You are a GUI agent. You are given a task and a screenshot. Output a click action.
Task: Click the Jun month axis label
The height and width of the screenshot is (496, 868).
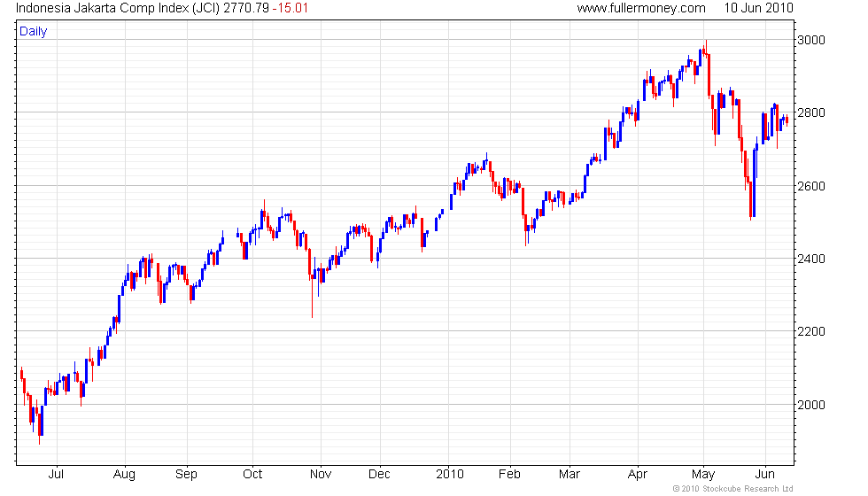click(765, 475)
